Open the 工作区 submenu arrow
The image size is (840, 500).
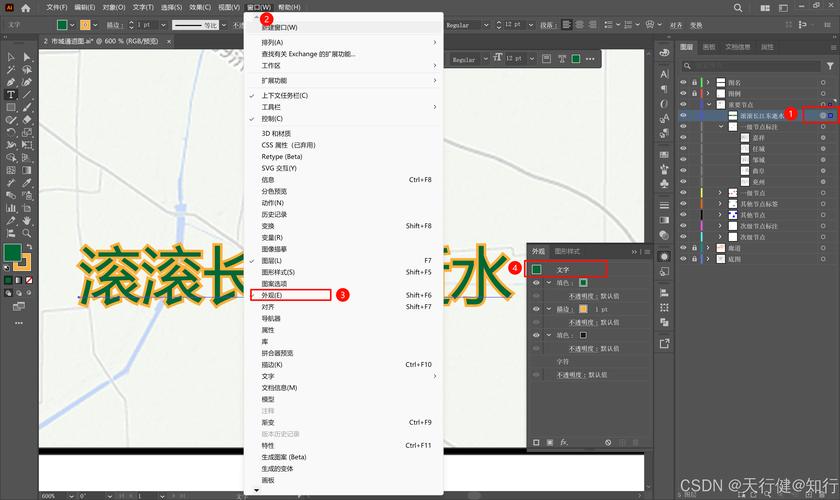(x=434, y=65)
